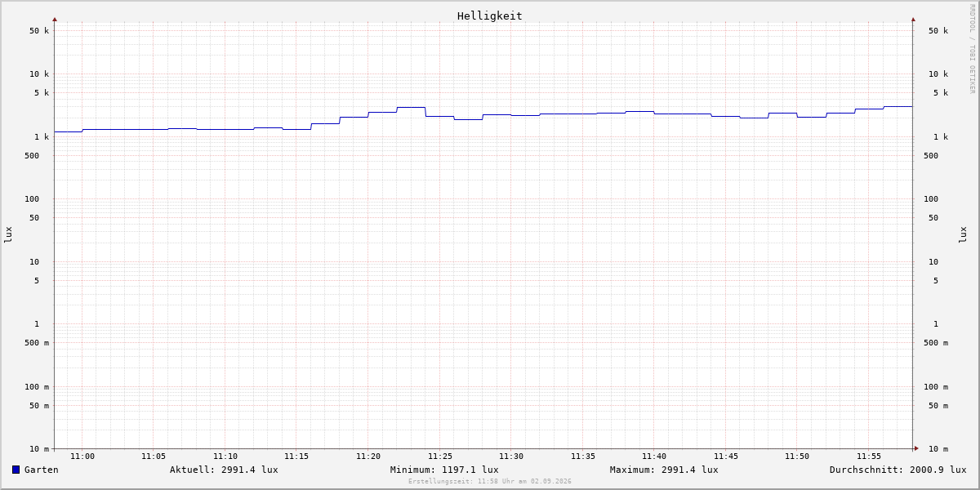Click the RRDTOOL / TOBI OETIKER watermark
This screenshot has height=490, width=980.
972,49
